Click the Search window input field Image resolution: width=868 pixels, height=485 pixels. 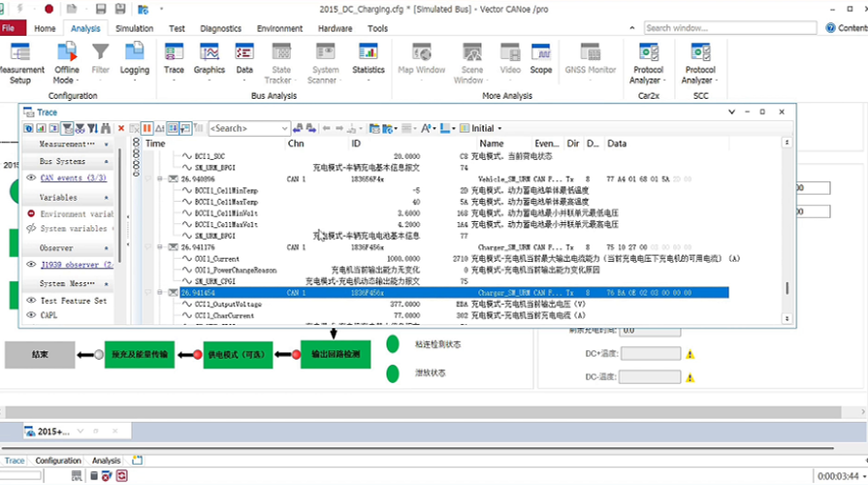730,28
